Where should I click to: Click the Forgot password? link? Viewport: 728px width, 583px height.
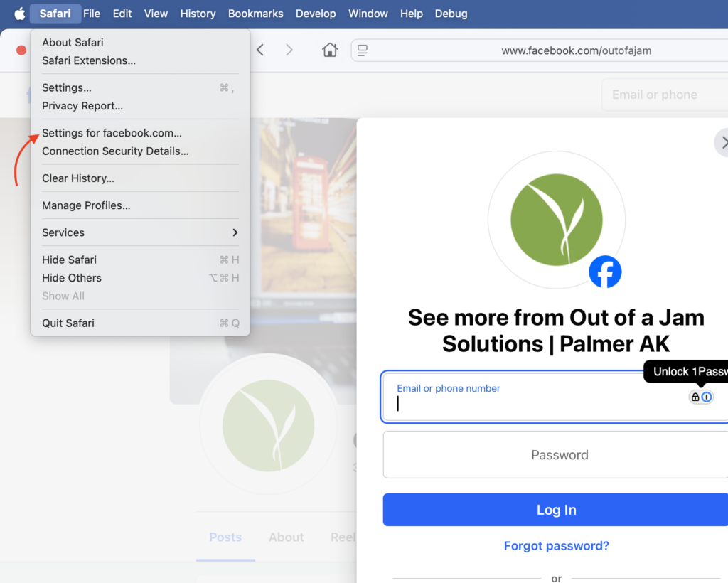tap(556, 546)
